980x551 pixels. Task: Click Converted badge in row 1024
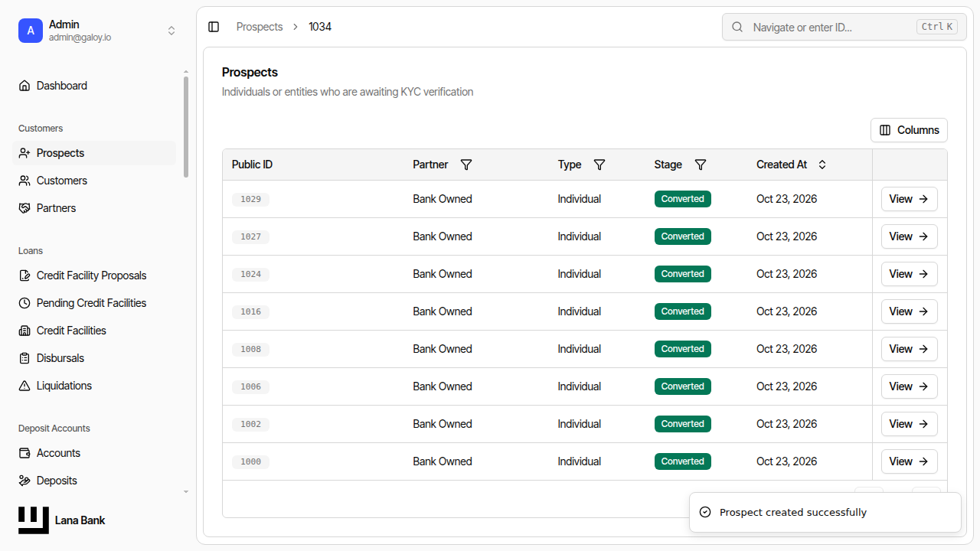click(683, 274)
